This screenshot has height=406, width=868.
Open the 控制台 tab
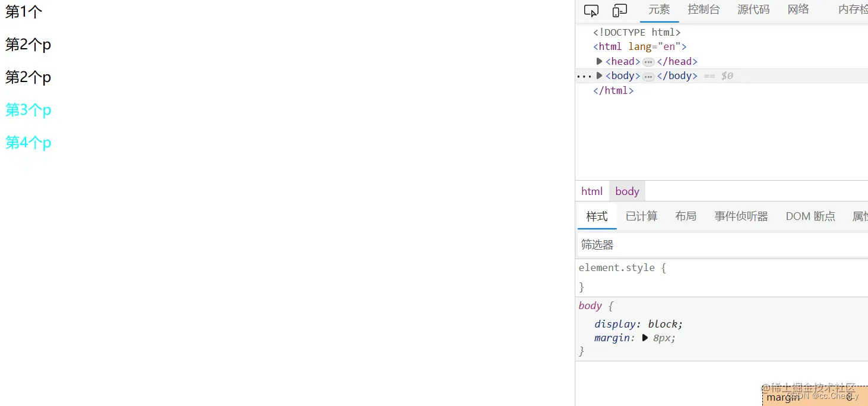pos(704,10)
